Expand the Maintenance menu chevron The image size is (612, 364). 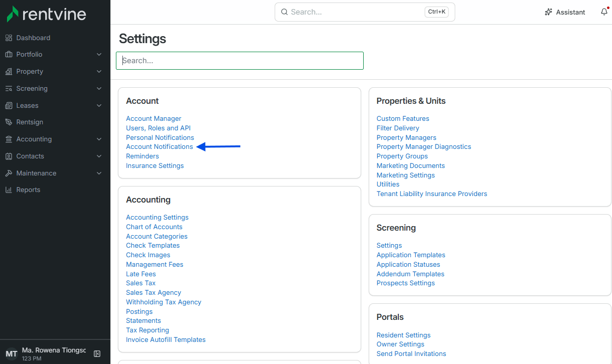click(99, 173)
